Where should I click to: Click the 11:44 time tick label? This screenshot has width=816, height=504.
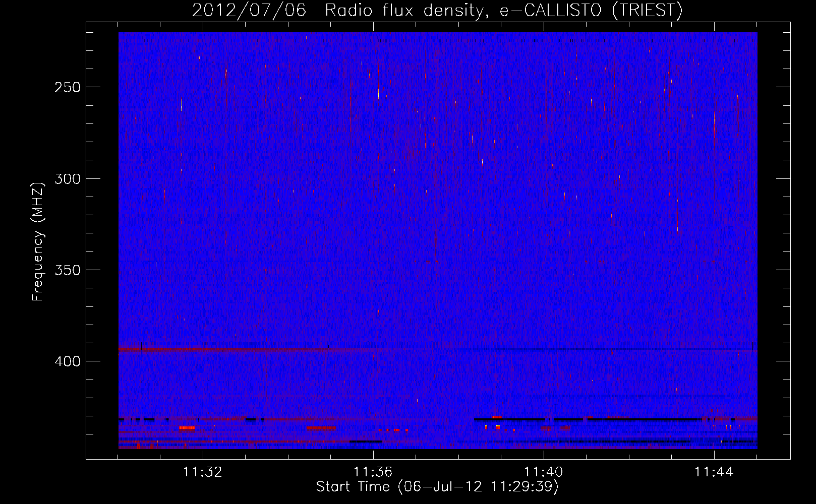714,472
